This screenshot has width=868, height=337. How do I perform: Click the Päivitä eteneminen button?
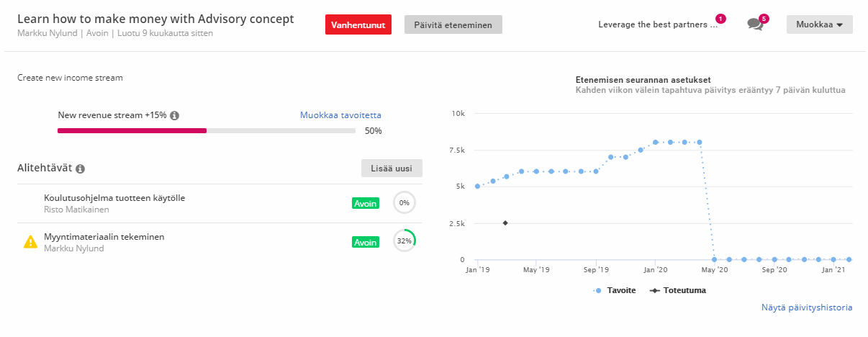pyautogui.click(x=453, y=24)
